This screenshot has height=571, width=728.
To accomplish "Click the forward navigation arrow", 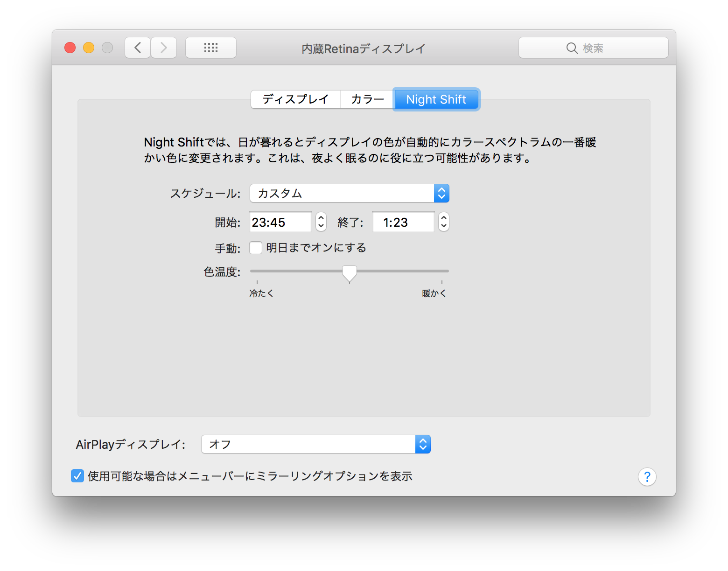I will (163, 47).
